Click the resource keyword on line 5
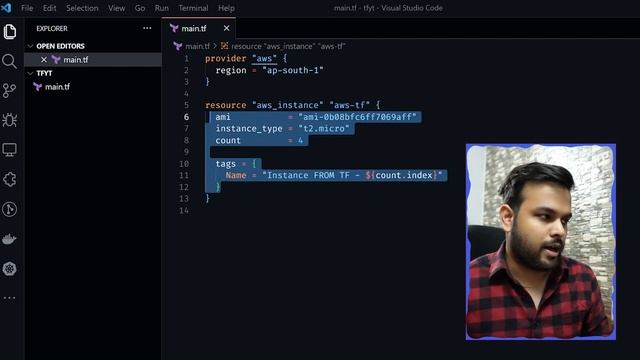This screenshot has width=640, height=360. (226, 105)
